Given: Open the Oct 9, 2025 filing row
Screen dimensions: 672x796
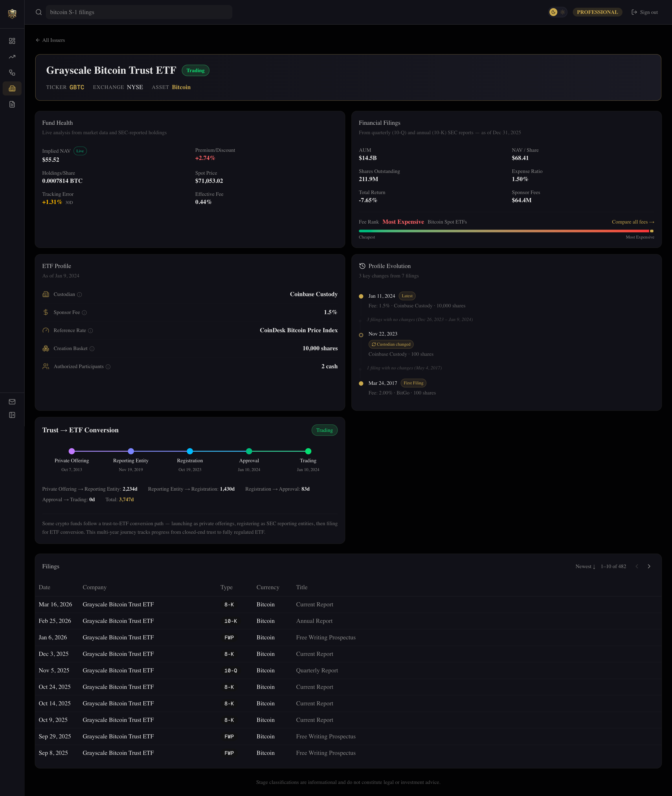Looking at the screenshot, I should [x=348, y=720].
